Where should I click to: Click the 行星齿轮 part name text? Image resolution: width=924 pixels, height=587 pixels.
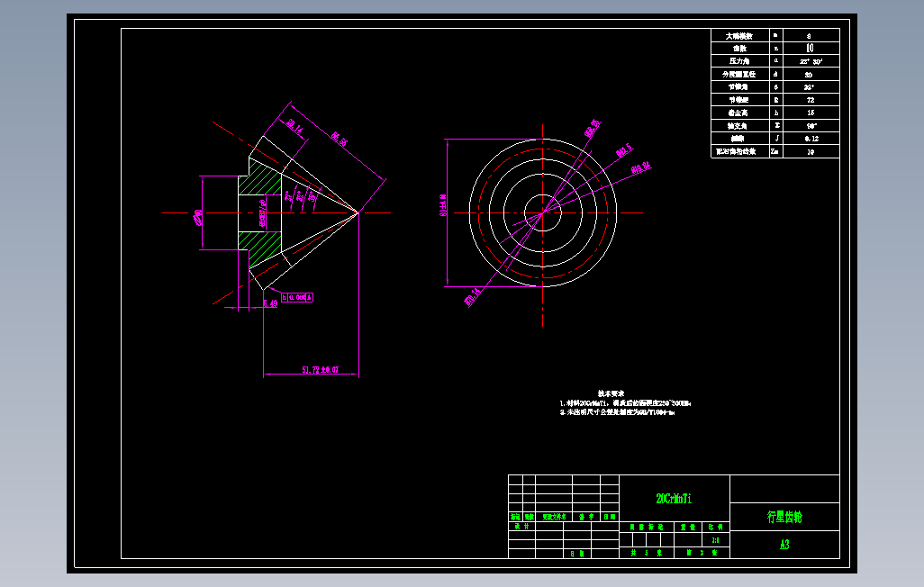(x=784, y=517)
